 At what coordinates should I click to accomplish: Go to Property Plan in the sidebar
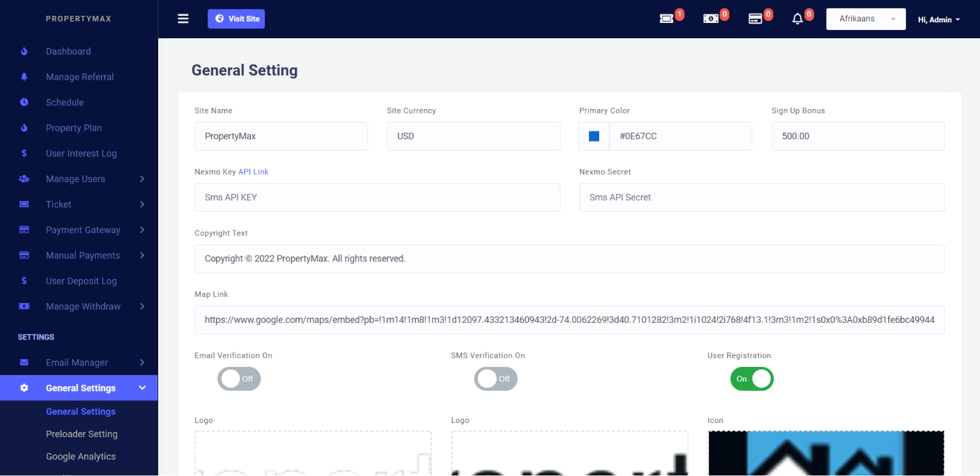[x=73, y=128]
